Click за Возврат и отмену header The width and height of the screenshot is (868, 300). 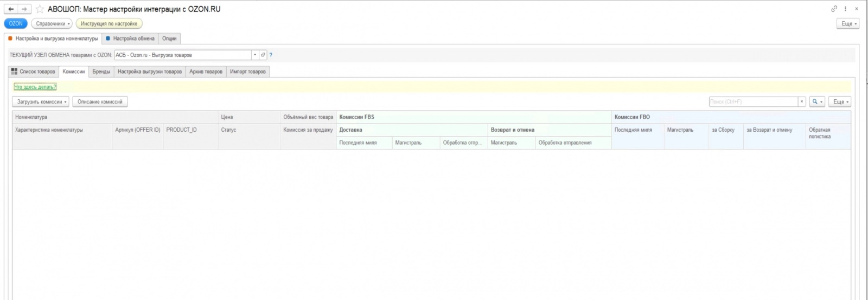[x=775, y=136]
